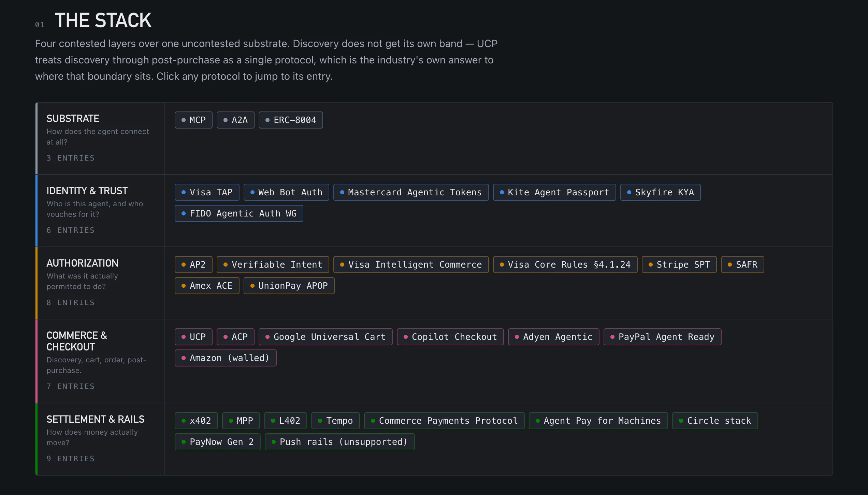Click 'What was it actually permitted' description
The image size is (868, 495).
pos(82,281)
